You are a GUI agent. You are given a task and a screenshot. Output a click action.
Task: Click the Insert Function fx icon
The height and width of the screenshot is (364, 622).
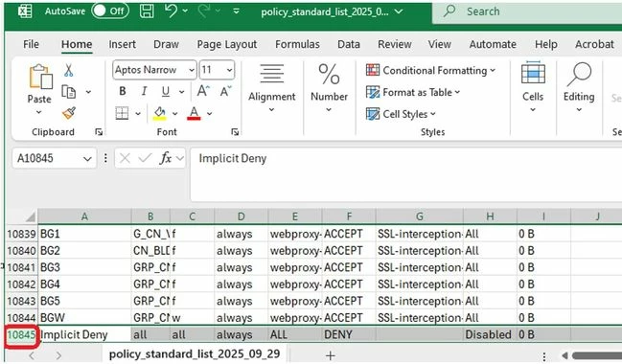click(166, 158)
